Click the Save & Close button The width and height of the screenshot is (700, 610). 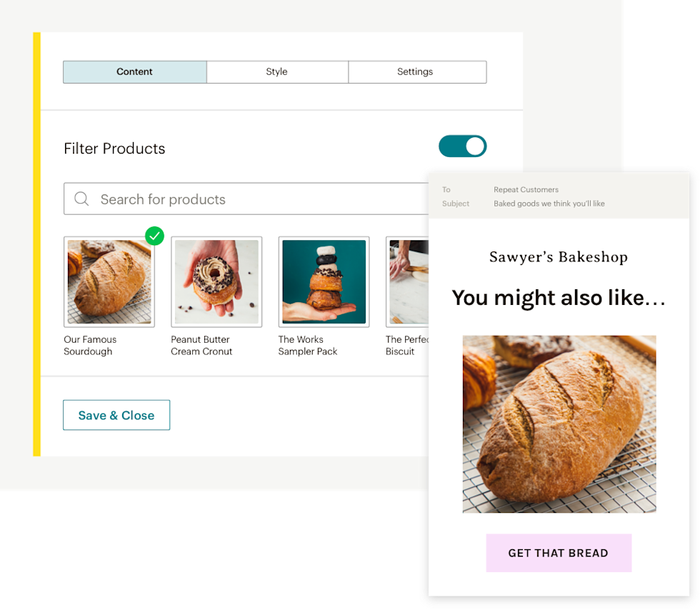(116, 415)
